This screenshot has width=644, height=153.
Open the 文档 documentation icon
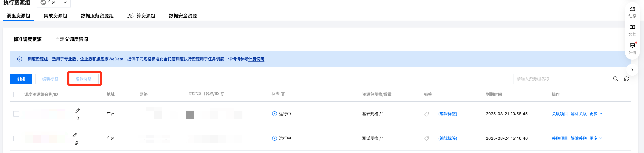(632, 30)
